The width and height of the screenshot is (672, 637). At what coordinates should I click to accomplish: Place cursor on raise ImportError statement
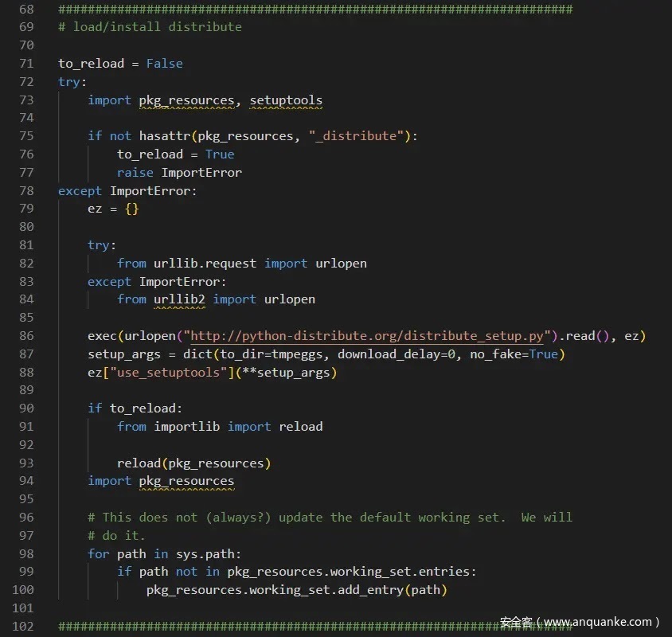coord(179,173)
